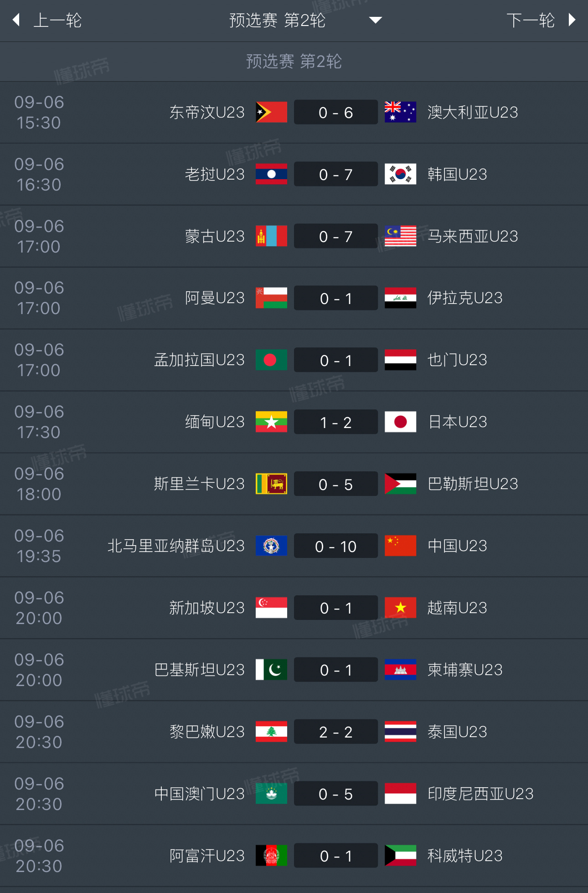Image resolution: width=588 pixels, height=893 pixels.
Task: Go to previous round via left arrow
Action: 16,20
